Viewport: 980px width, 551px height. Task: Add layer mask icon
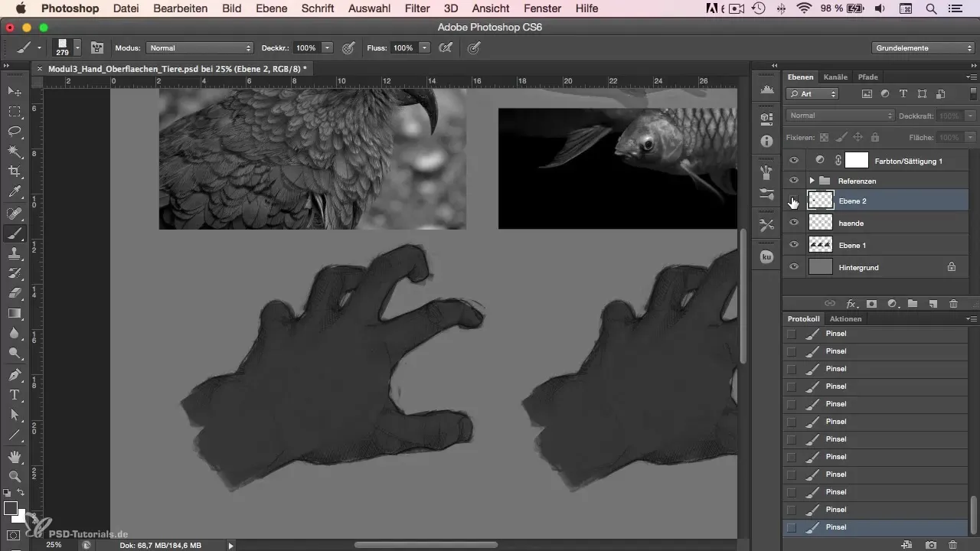click(x=871, y=304)
